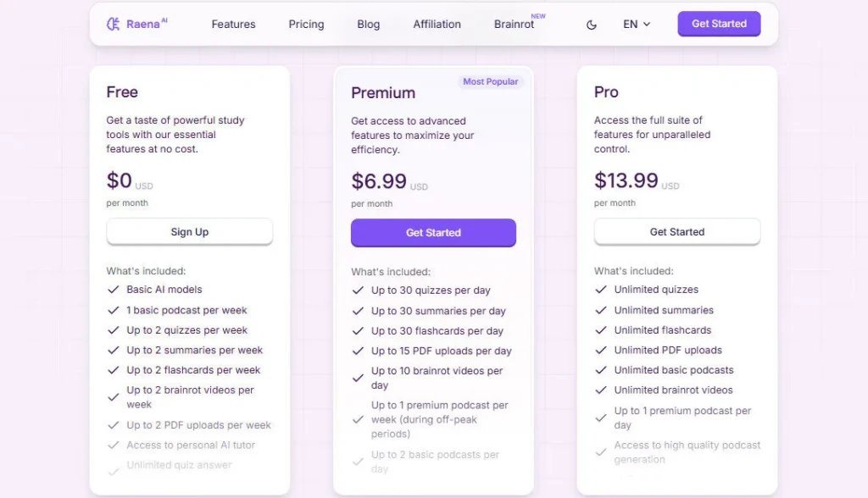The width and height of the screenshot is (868, 498).
Task: Click the Raena AI logo icon
Action: click(113, 24)
